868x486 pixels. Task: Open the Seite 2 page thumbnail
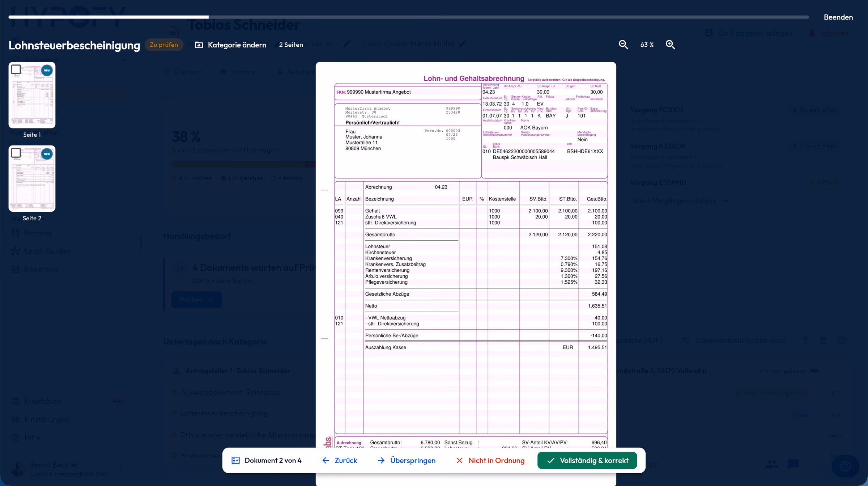pos(32,178)
